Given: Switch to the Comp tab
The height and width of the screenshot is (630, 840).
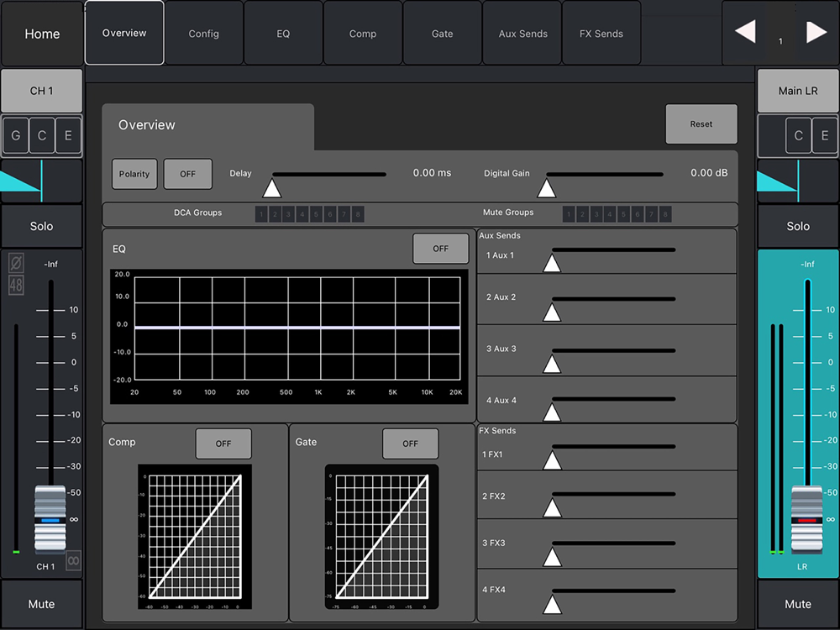Looking at the screenshot, I should coord(363,34).
